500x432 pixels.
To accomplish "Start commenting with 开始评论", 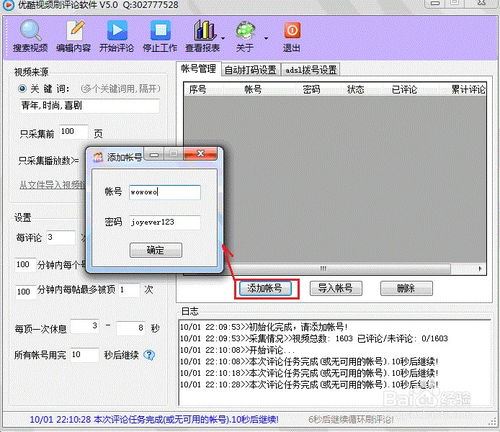I will 117,36.
